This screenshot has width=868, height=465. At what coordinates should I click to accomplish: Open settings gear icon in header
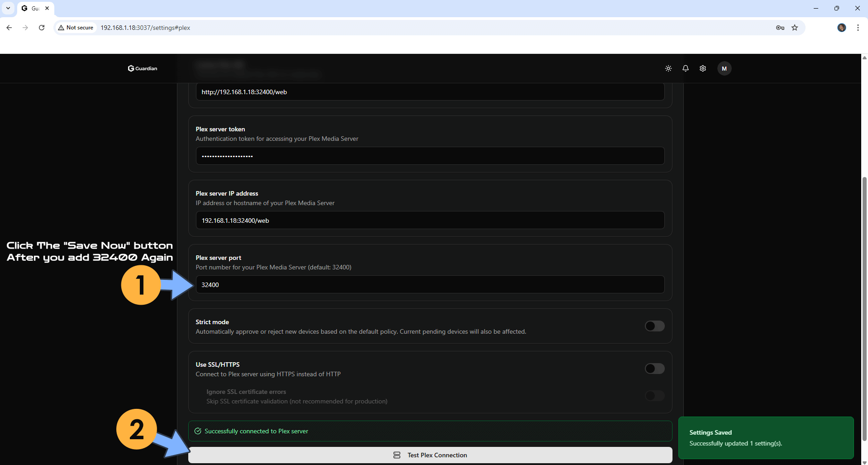coord(702,68)
